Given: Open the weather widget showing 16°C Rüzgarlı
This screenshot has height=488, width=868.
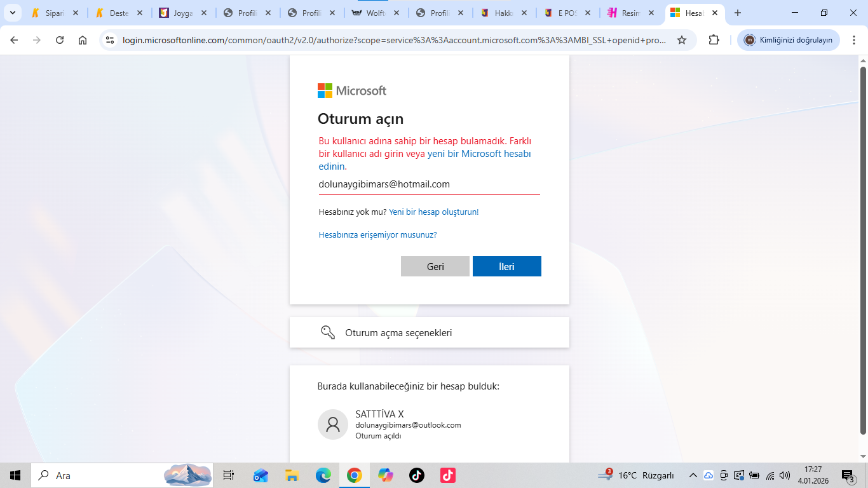Looking at the screenshot, I should point(636,475).
